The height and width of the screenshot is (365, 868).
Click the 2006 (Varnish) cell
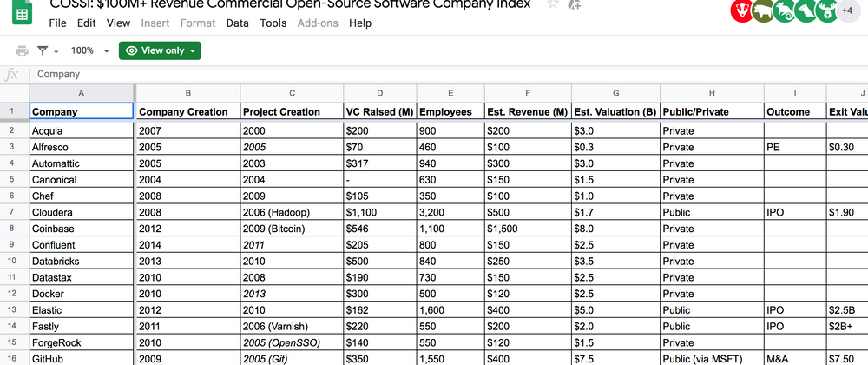pos(292,326)
